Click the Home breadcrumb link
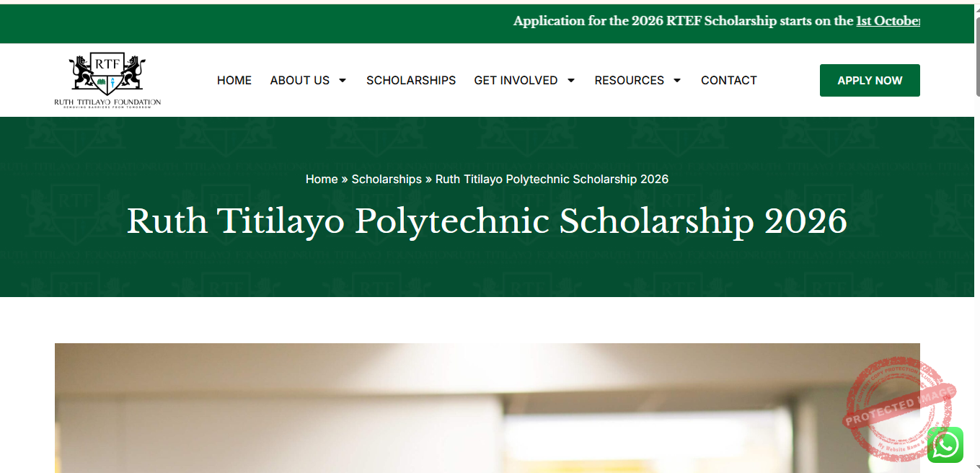Image resolution: width=980 pixels, height=473 pixels. (322, 179)
